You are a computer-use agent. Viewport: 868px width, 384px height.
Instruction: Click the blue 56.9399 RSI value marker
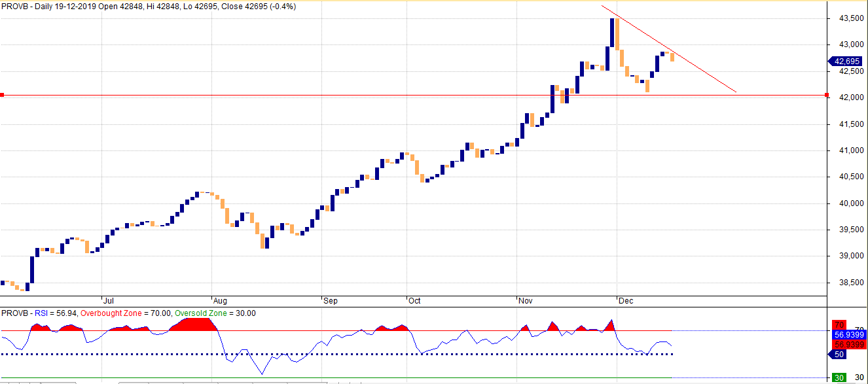[850, 334]
